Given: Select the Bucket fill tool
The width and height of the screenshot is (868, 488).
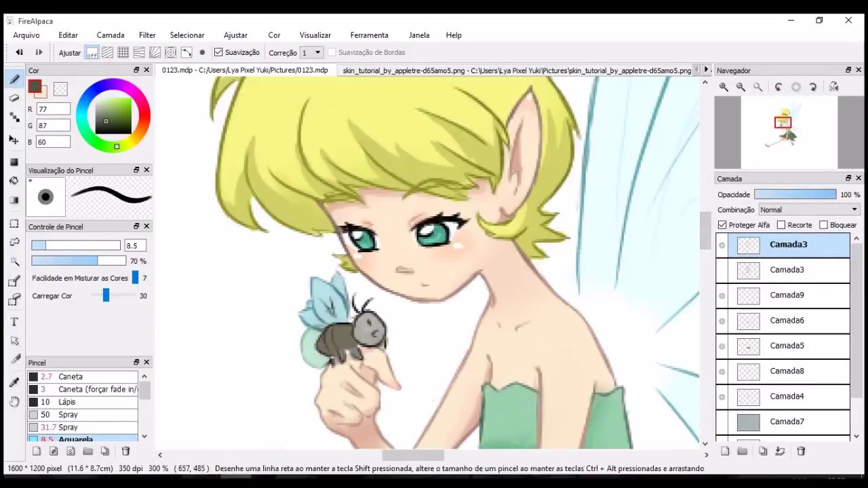Looking at the screenshot, I should point(14,180).
